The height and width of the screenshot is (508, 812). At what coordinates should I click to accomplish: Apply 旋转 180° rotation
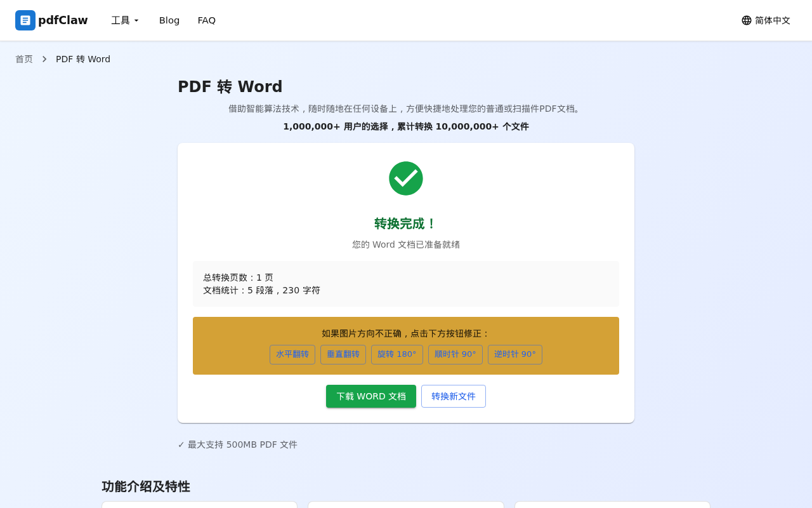click(396, 354)
